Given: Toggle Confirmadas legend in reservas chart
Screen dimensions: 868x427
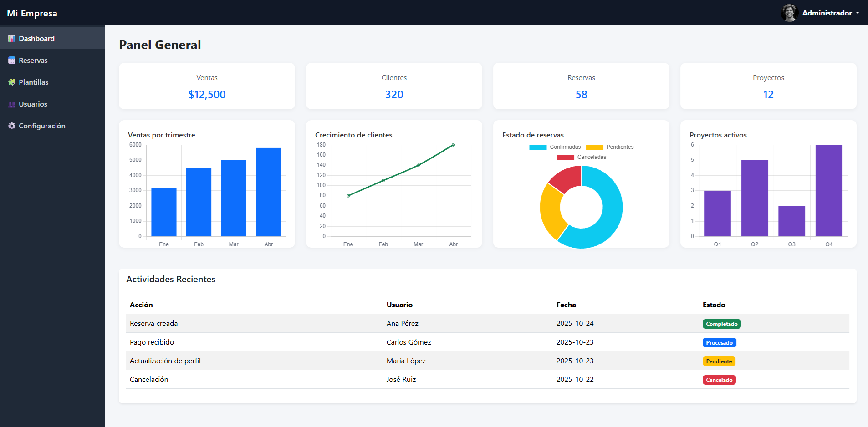Looking at the screenshot, I should [x=555, y=147].
